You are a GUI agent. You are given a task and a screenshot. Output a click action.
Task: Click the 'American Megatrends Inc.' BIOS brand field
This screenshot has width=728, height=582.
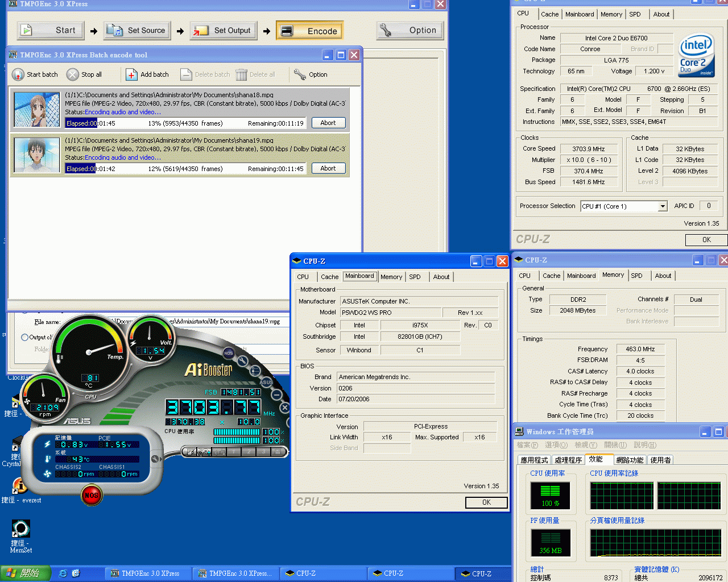(x=416, y=377)
